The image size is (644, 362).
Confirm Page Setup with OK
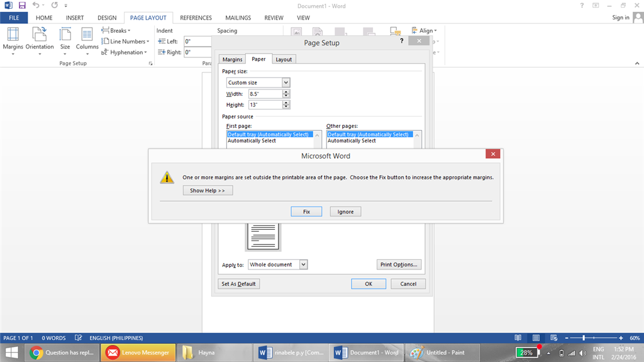click(369, 284)
